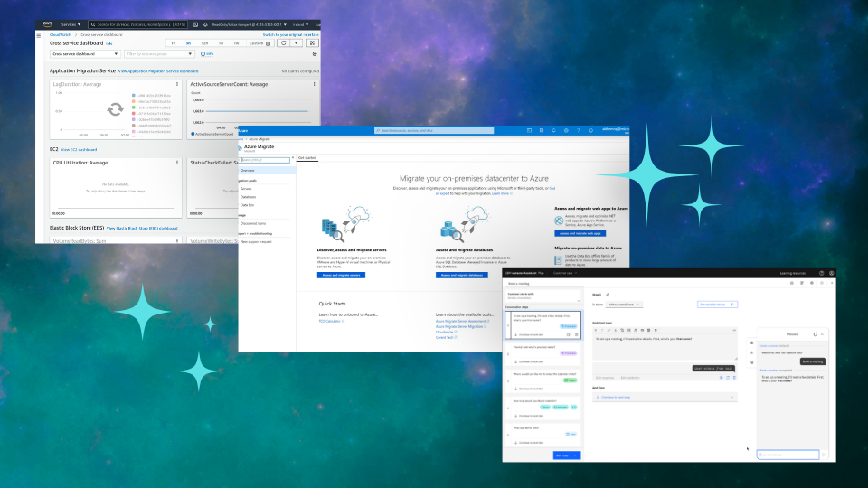Open Azure portal settings gear
The image size is (868, 488).
point(565,130)
